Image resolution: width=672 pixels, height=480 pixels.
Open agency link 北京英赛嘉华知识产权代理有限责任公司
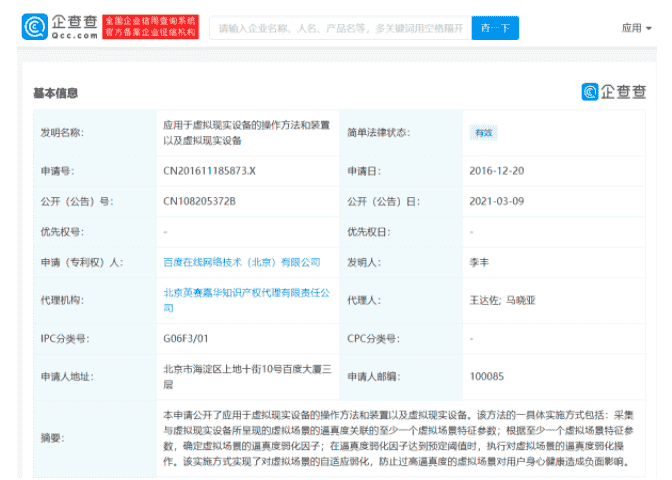pos(247,300)
